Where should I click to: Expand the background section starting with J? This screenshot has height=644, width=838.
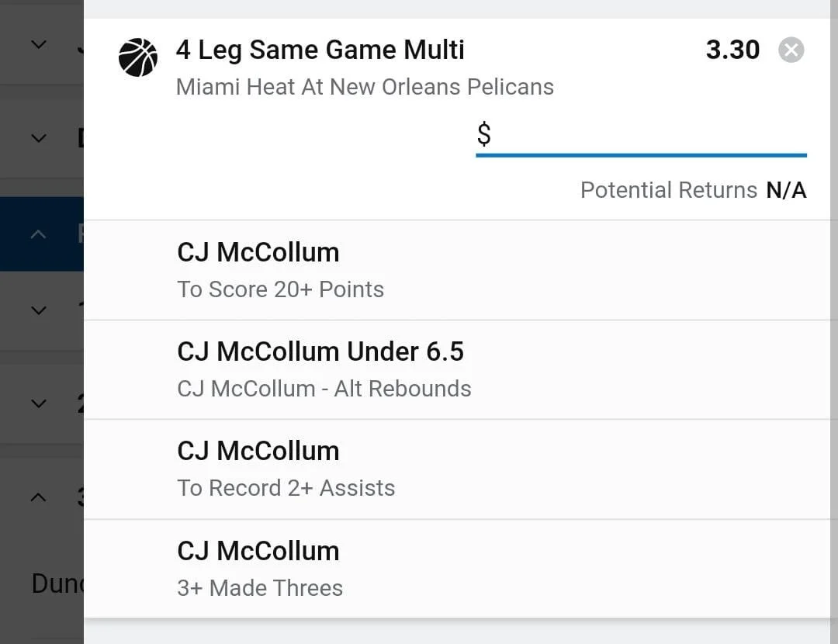pos(39,44)
